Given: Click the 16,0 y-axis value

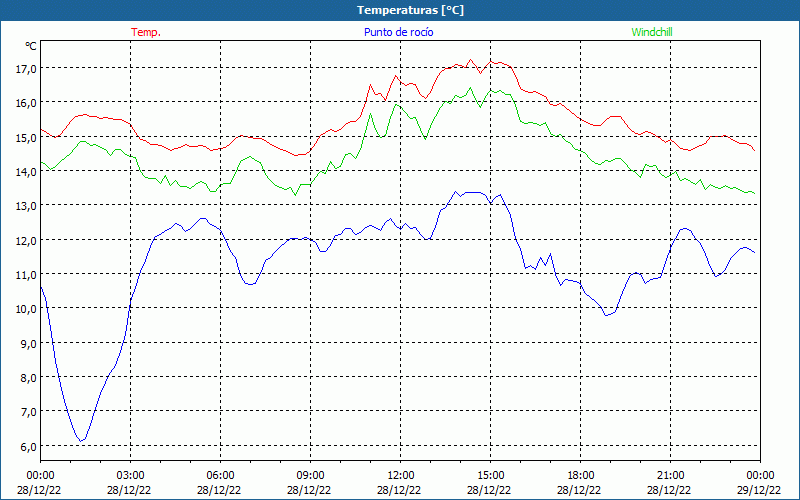Looking at the screenshot, I should 26,103.
